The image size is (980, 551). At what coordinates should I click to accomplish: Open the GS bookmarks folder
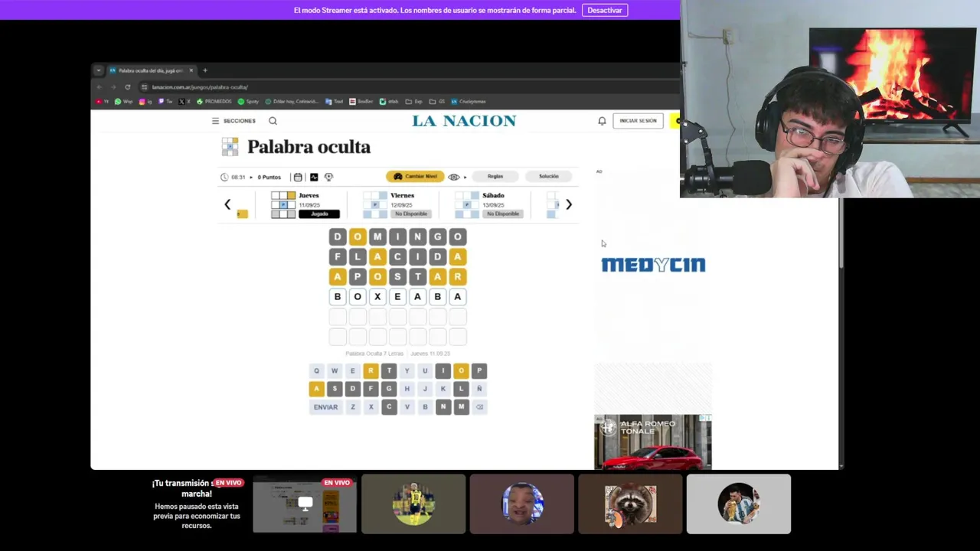[437, 101]
